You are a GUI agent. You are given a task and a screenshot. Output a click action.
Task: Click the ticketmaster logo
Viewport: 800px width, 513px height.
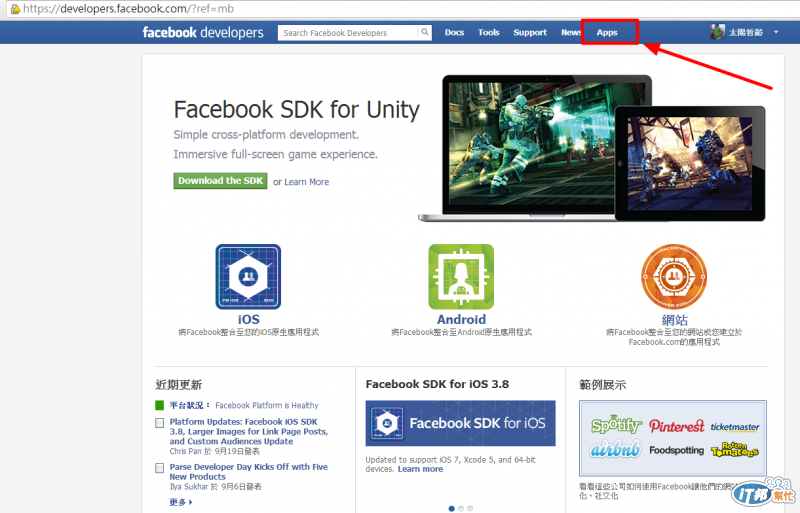coord(735,427)
